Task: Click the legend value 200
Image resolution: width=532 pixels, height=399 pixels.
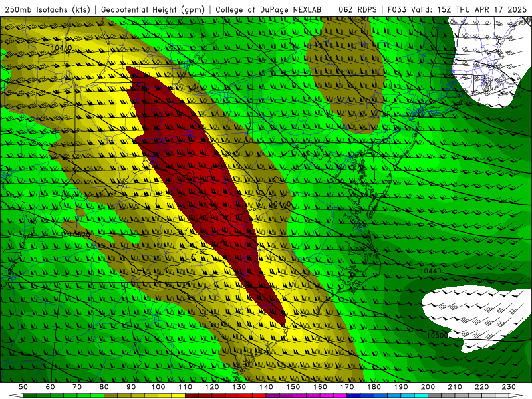Action: click(428, 387)
